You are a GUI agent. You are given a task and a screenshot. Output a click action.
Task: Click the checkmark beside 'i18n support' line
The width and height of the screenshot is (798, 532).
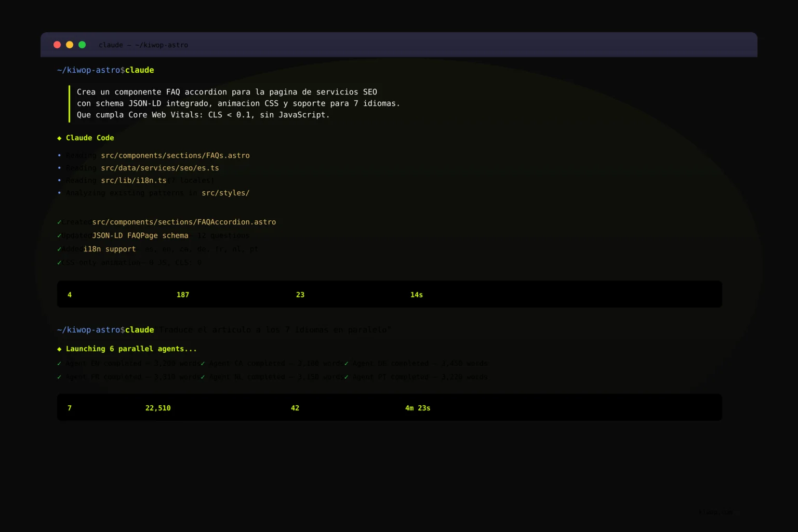coord(59,249)
